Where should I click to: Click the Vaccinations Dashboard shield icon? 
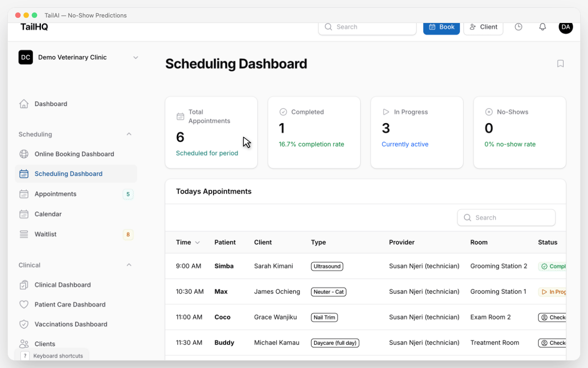coord(24,324)
